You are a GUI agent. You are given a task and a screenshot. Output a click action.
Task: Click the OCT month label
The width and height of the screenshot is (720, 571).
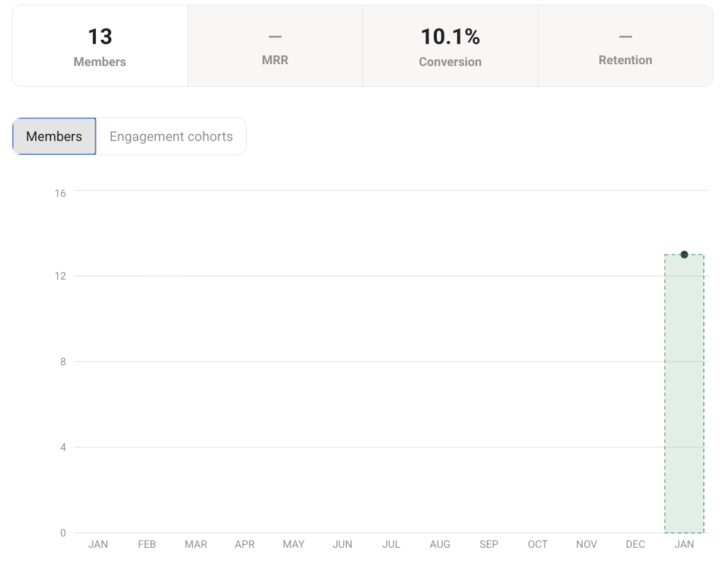pos(538,544)
